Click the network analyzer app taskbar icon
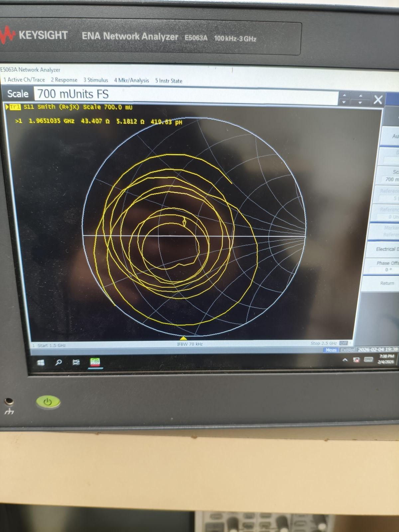399x532 pixels. pyautogui.click(x=95, y=362)
